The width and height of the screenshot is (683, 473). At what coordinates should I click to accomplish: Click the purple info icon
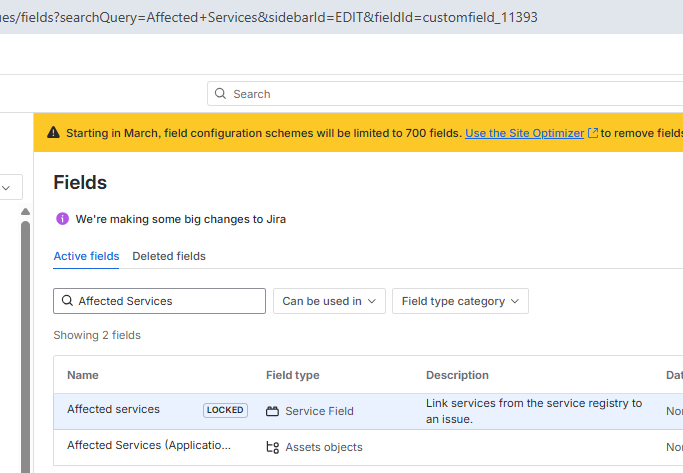coord(62,219)
